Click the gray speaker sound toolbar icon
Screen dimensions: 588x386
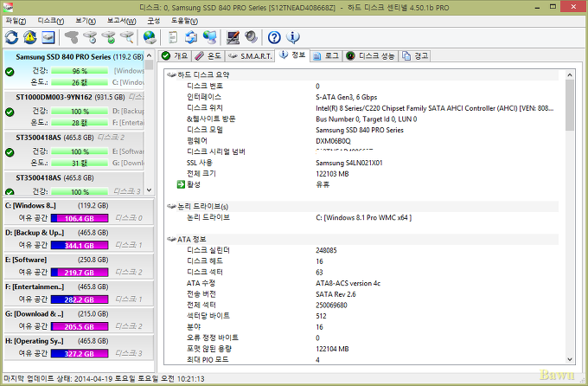click(x=251, y=37)
